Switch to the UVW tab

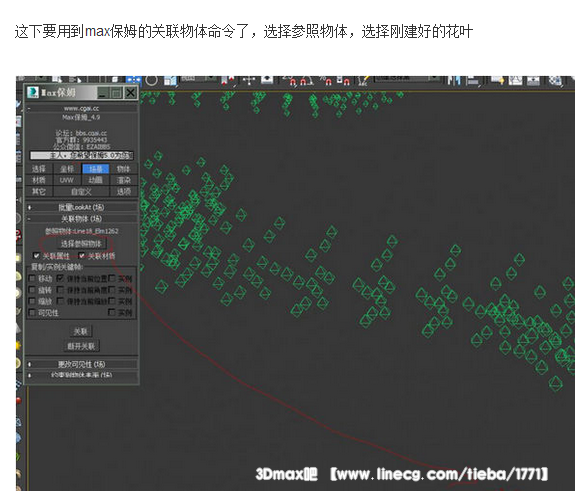coord(67,180)
